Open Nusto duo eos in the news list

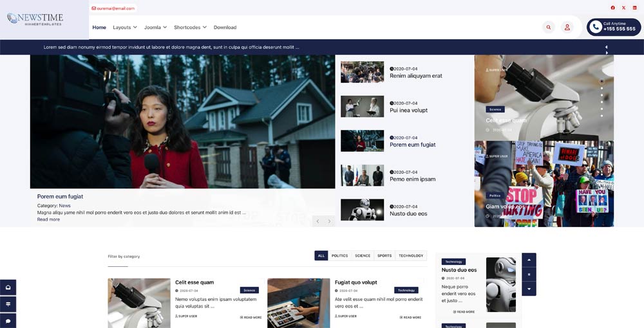click(408, 214)
